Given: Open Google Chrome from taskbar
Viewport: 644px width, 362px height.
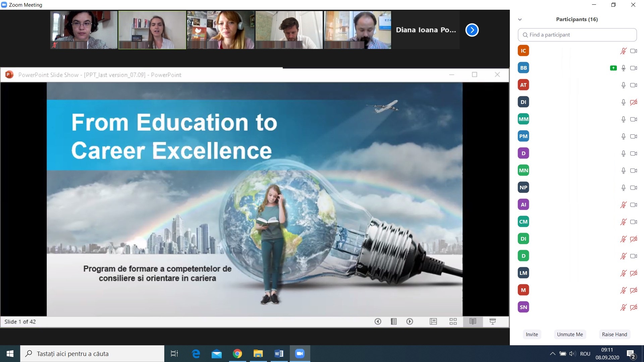Looking at the screenshot, I should point(237,354).
